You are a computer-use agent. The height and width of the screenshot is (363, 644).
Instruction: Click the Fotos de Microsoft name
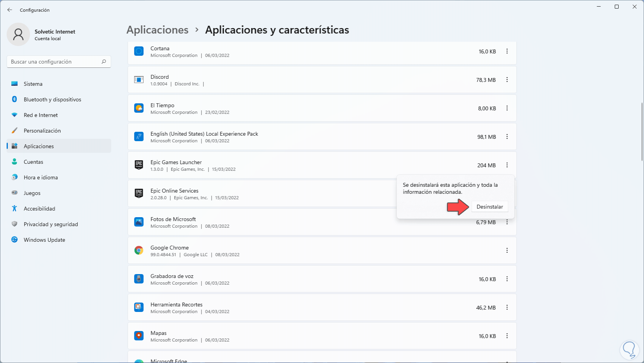(x=173, y=219)
